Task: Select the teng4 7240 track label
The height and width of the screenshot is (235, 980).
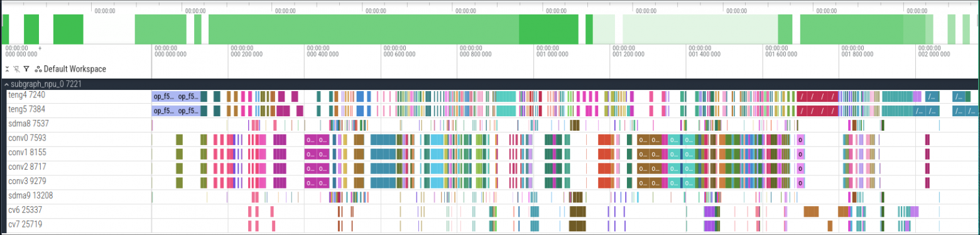Action: pos(26,95)
